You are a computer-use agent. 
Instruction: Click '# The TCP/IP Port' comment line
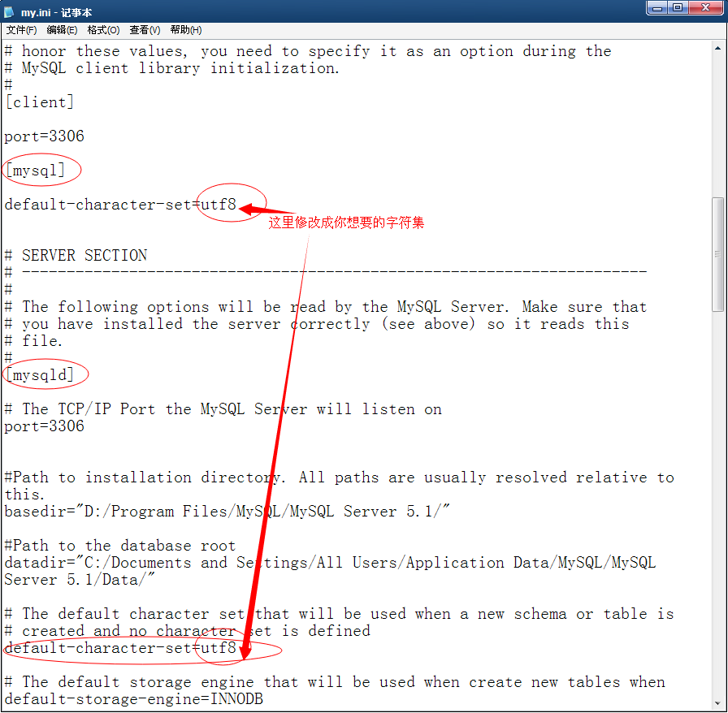[223, 409]
